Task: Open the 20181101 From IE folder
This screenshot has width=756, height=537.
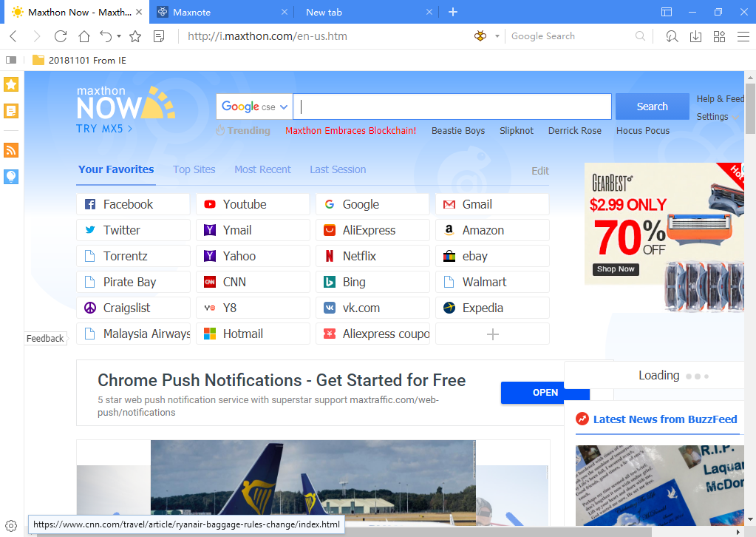Action: coord(80,61)
